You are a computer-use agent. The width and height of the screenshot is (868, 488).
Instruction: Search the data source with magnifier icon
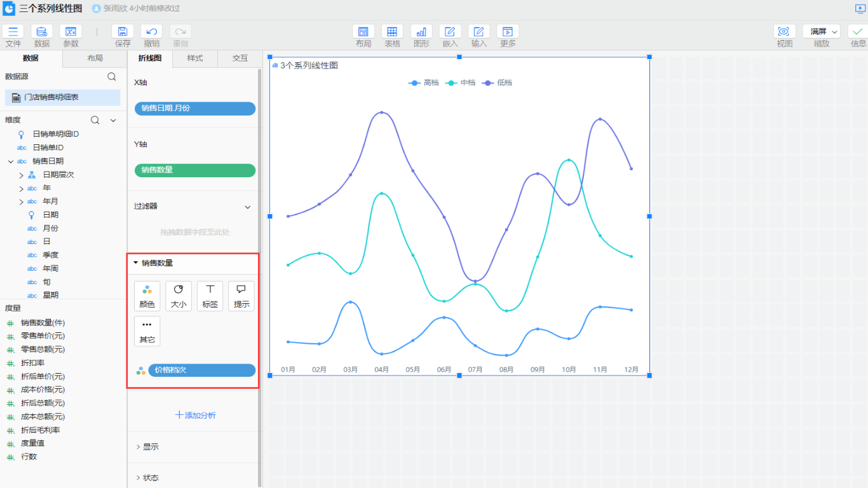(x=112, y=77)
